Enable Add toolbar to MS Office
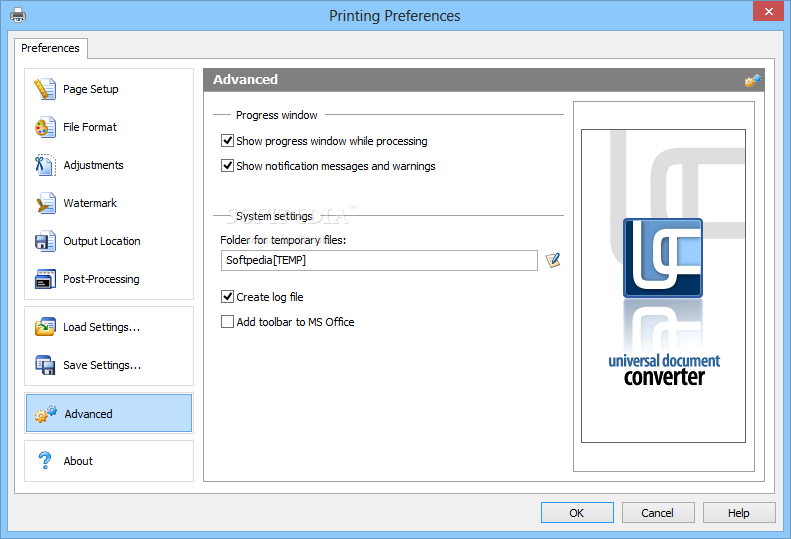This screenshot has width=791, height=539. tap(228, 321)
